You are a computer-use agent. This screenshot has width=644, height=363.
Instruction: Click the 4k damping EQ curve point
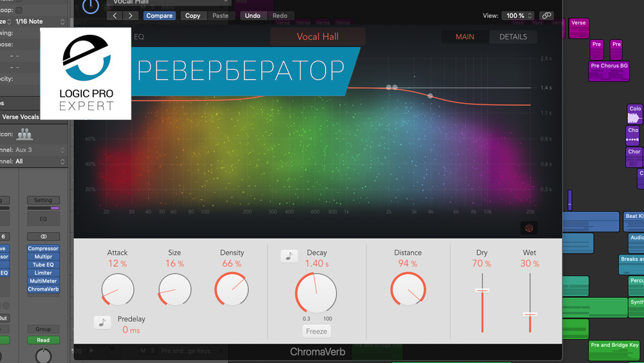click(x=430, y=96)
